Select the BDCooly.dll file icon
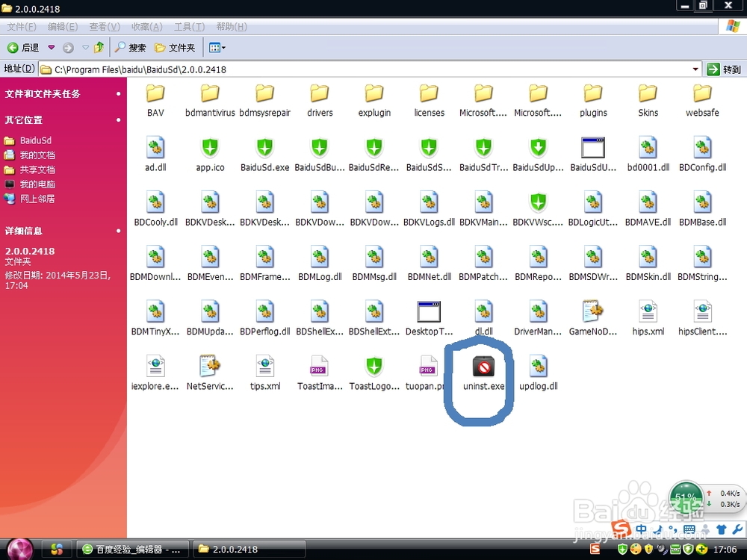 (155, 203)
